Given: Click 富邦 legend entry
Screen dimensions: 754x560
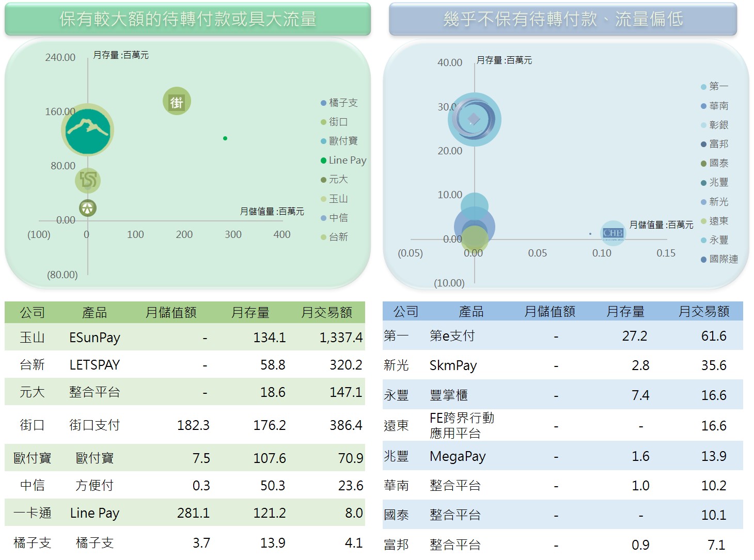Looking at the screenshot, I should pos(714,144).
